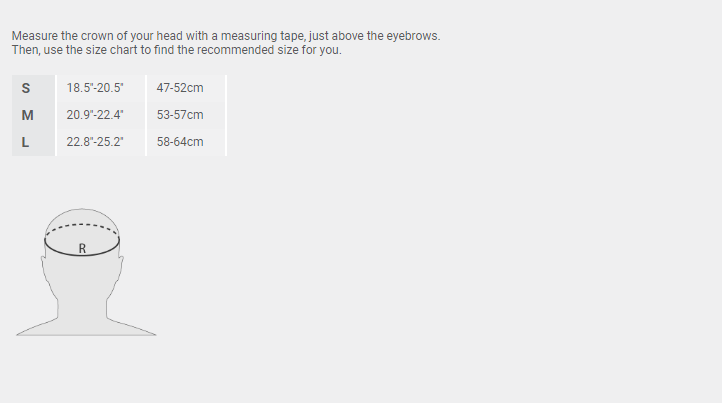The image size is (722, 403).
Task: Click the R label on head diagram
Action: [82, 249]
